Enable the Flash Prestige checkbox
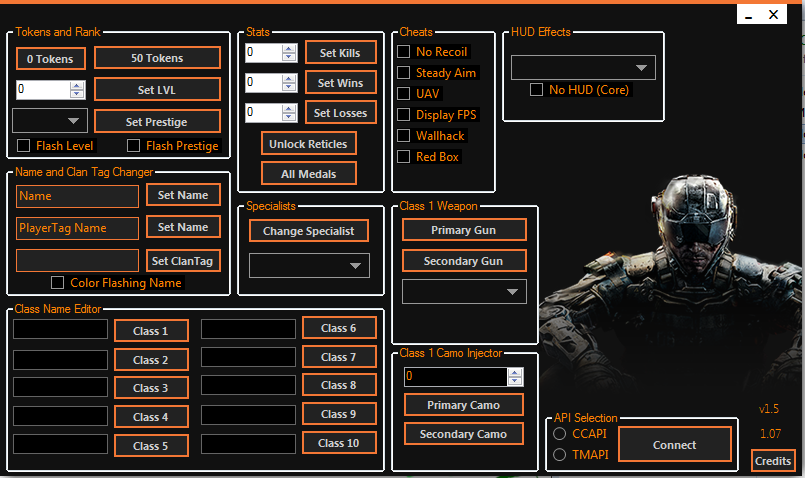The image size is (805, 478). coord(133,146)
